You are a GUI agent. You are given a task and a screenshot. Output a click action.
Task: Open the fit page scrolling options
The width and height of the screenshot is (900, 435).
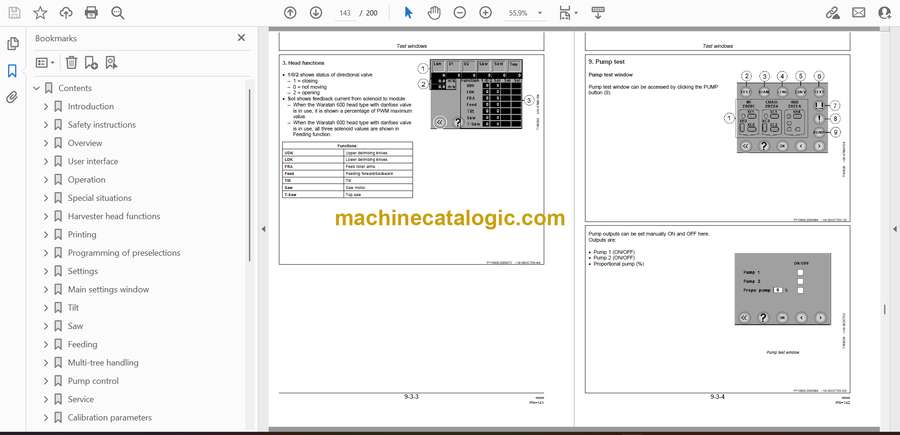coord(568,13)
